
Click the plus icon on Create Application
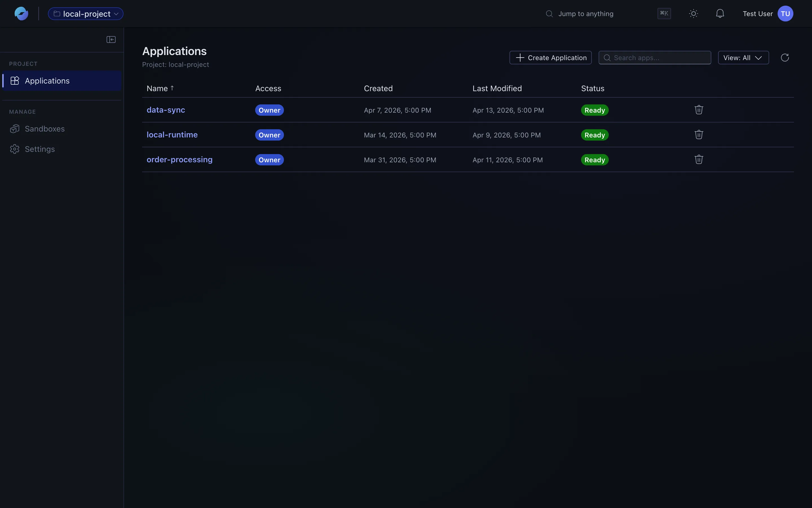[x=520, y=58]
